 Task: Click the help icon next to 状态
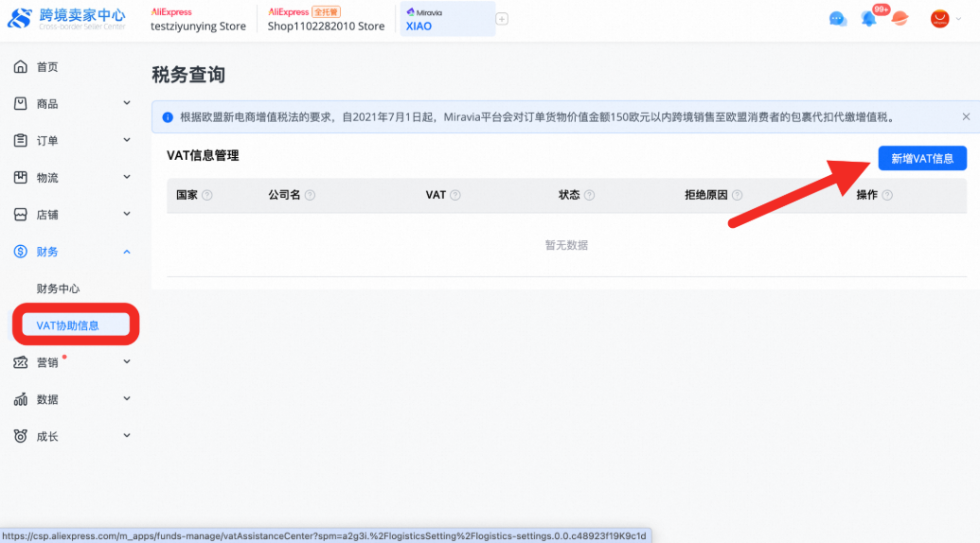click(x=589, y=195)
